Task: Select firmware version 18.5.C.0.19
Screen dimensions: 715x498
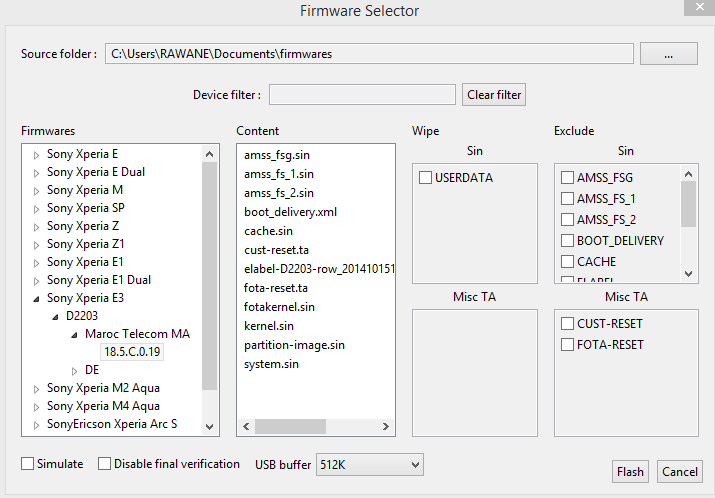Action: 132,352
